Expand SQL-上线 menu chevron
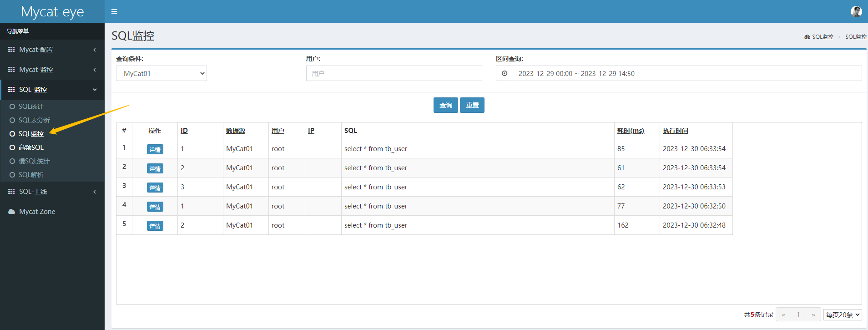The height and width of the screenshot is (330, 868). (x=95, y=192)
